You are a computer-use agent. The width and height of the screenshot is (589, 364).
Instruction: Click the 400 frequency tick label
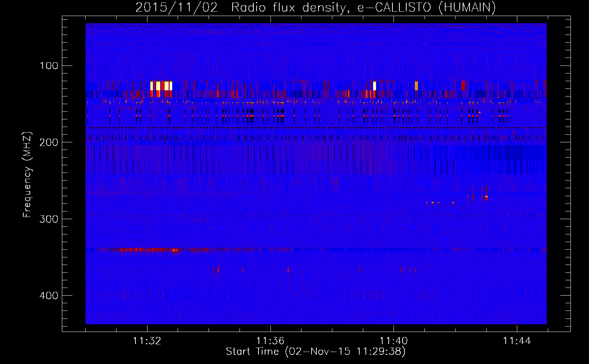coord(49,295)
